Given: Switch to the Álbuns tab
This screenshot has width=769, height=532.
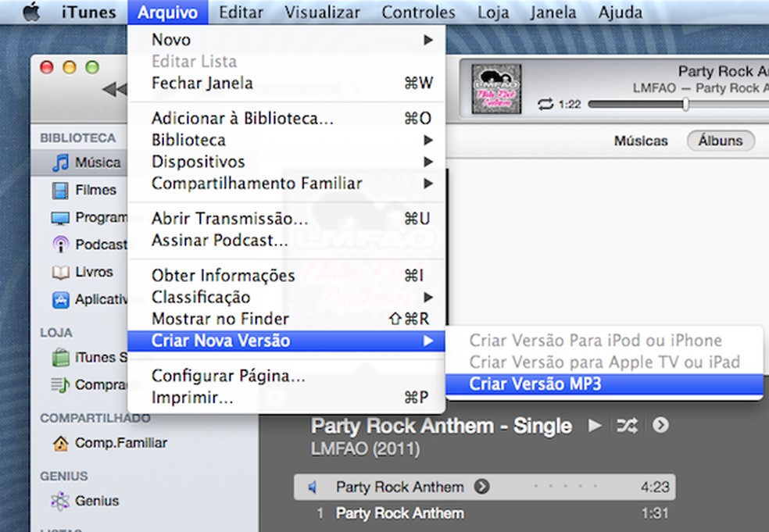Looking at the screenshot, I should point(719,141).
